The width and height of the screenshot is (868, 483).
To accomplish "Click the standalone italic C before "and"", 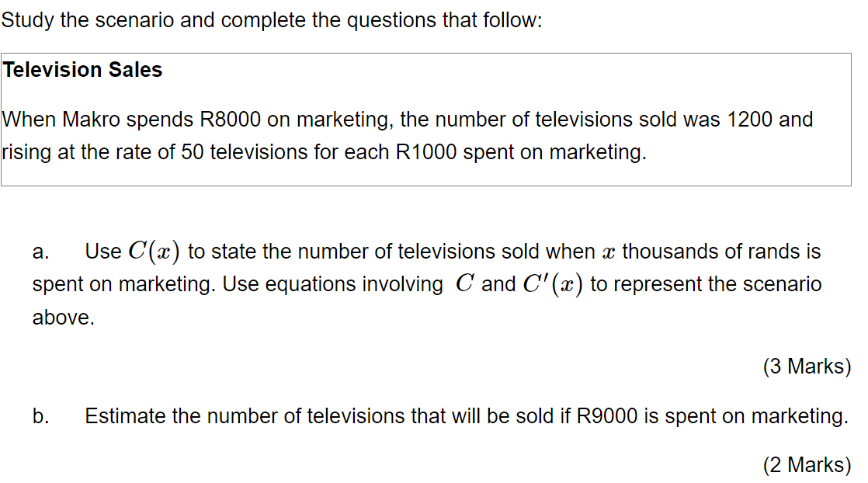I will [x=465, y=283].
